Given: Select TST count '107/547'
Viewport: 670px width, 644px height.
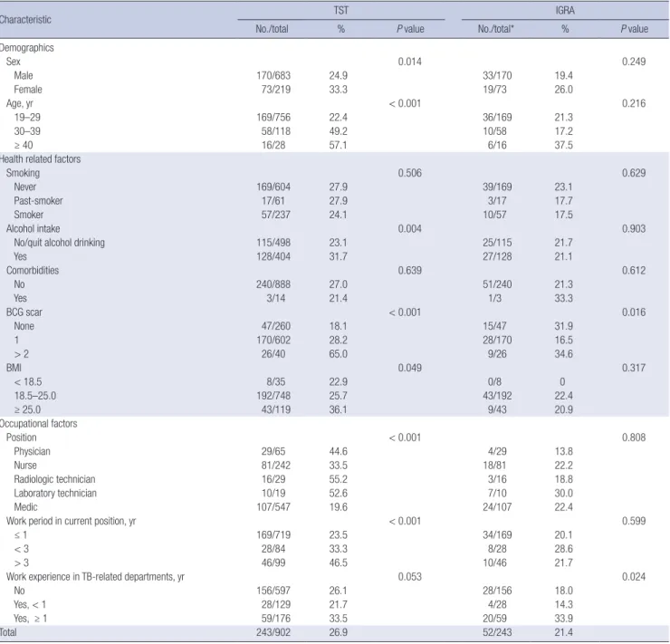Looking at the screenshot, I should pos(273,507).
